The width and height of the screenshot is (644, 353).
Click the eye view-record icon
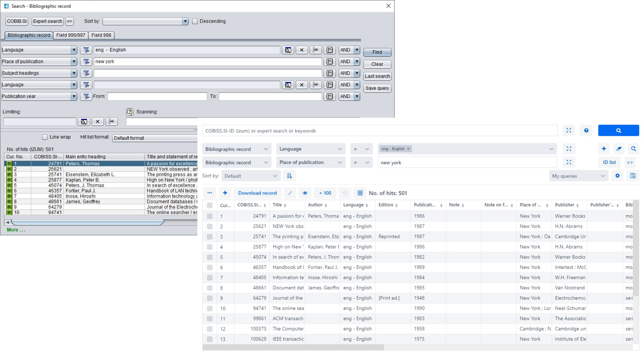point(305,193)
